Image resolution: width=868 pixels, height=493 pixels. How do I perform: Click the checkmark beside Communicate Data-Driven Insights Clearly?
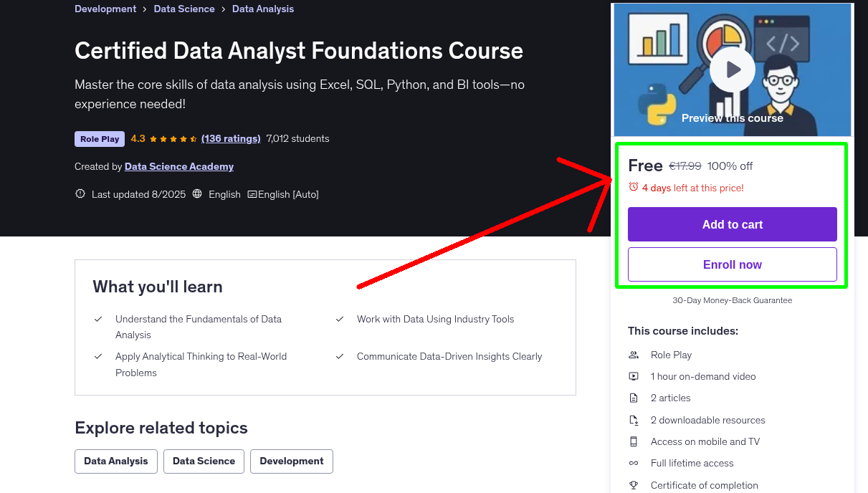(x=339, y=356)
